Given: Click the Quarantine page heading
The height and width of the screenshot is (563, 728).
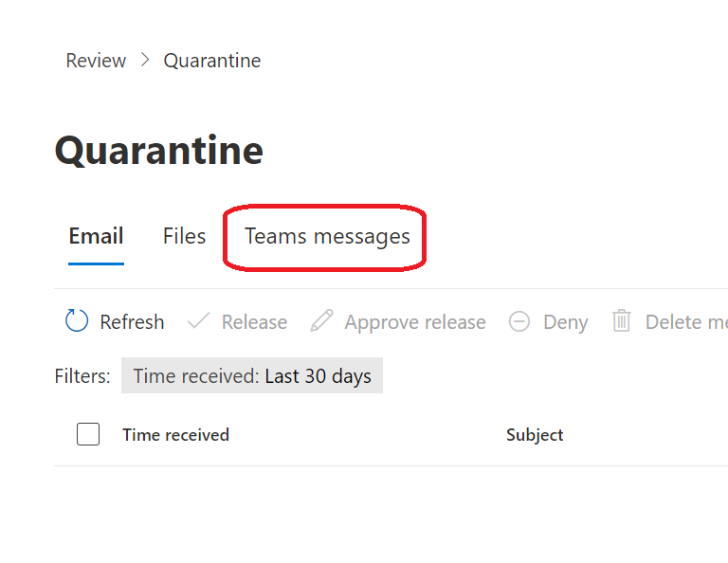Looking at the screenshot, I should point(159,151).
